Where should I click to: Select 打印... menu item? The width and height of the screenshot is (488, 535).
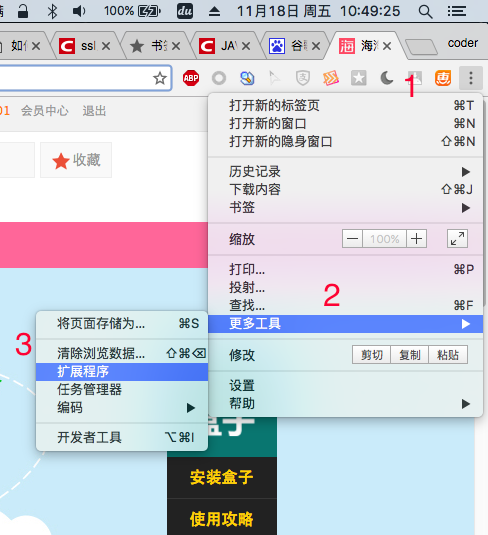coord(345,270)
